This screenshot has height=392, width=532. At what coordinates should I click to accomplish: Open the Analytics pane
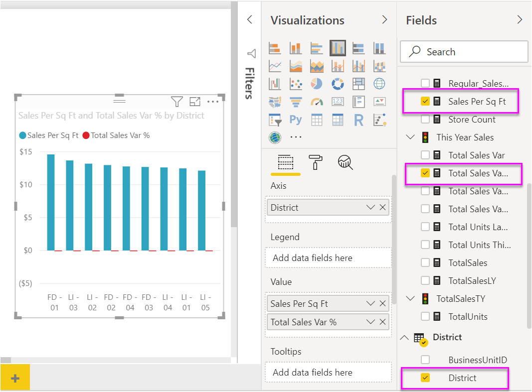pos(345,163)
